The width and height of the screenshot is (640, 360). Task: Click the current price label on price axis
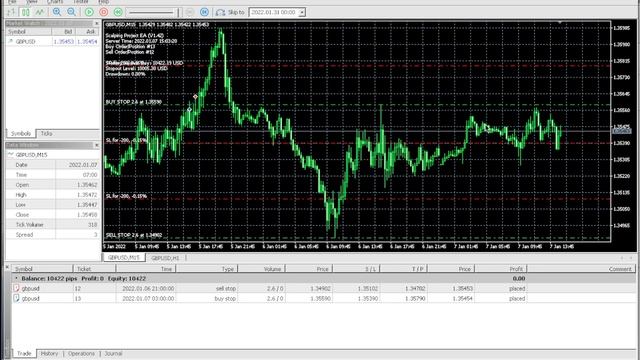[x=622, y=131]
